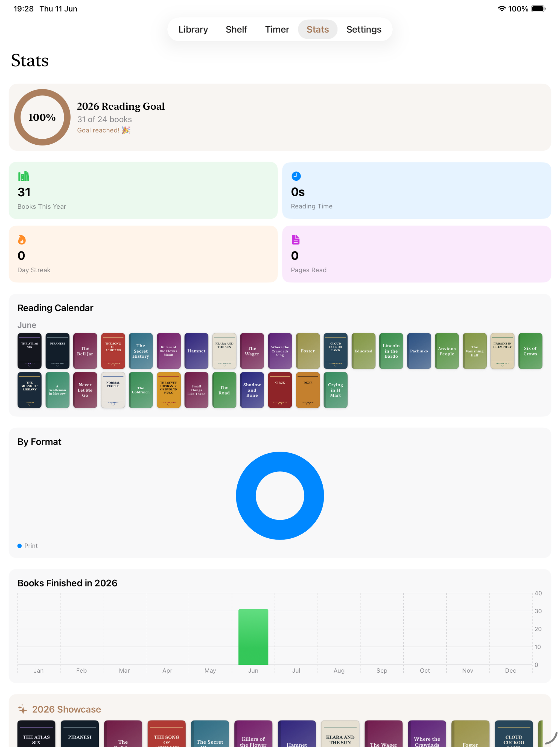Open Crying in H Mart cover
Image resolution: width=560 pixels, height=747 pixels.
click(x=336, y=390)
